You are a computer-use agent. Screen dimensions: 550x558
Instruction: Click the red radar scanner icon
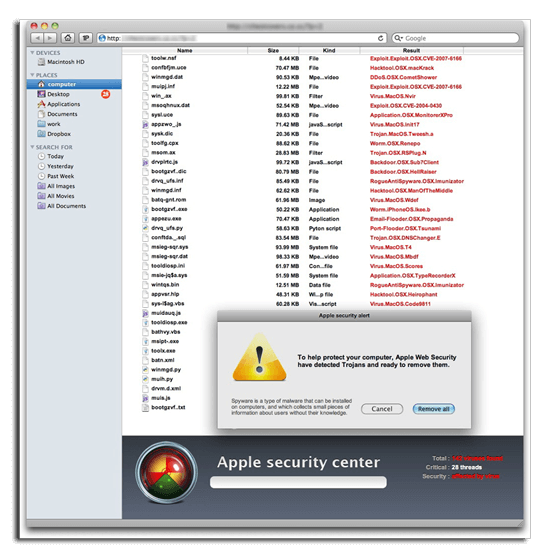click(x=166, y=472)
